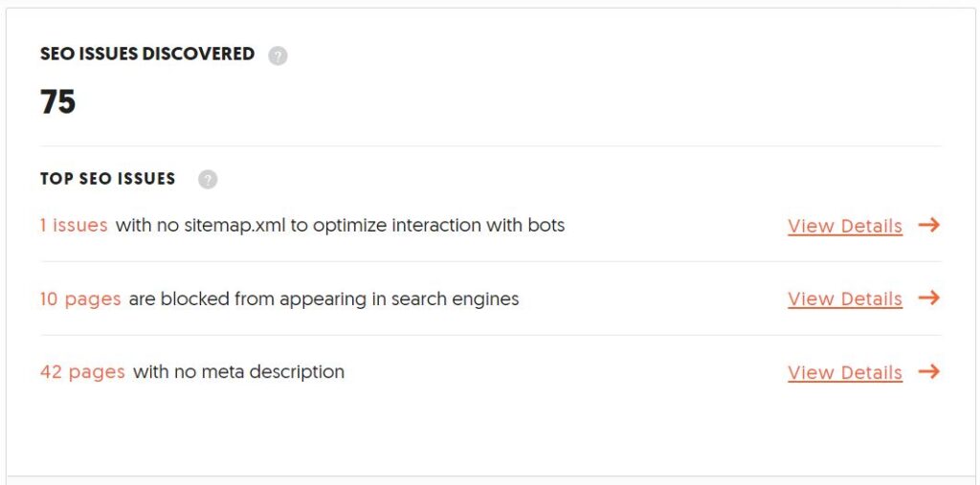Click arrow icon for sitemap.xml issue
The height and width of the screenshot is (485, 980).
[929, 225]
